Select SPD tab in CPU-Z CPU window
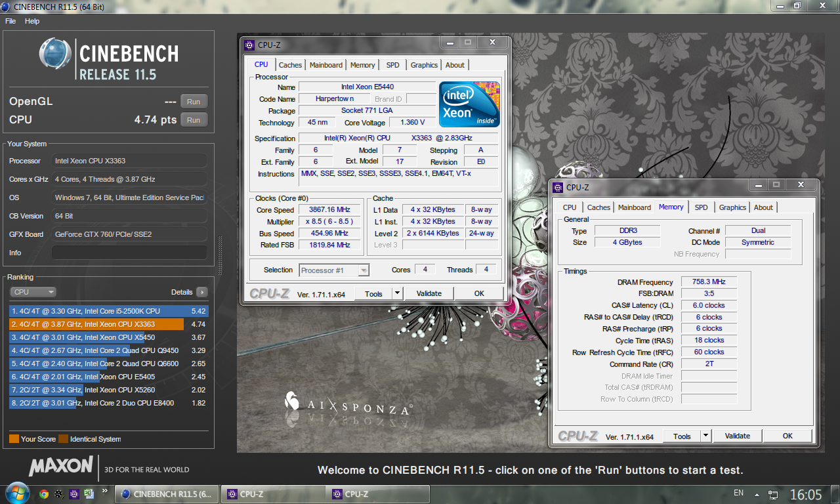The height and width of the screenshot is (504, 840). click(x=392, y=65)
